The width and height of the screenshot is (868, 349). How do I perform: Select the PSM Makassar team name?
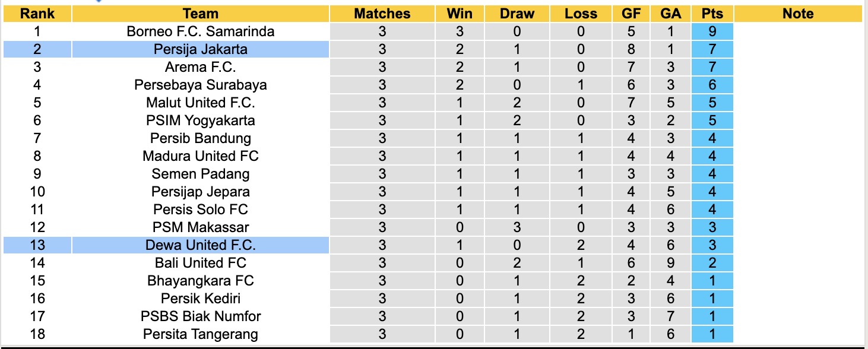[201, 227]
